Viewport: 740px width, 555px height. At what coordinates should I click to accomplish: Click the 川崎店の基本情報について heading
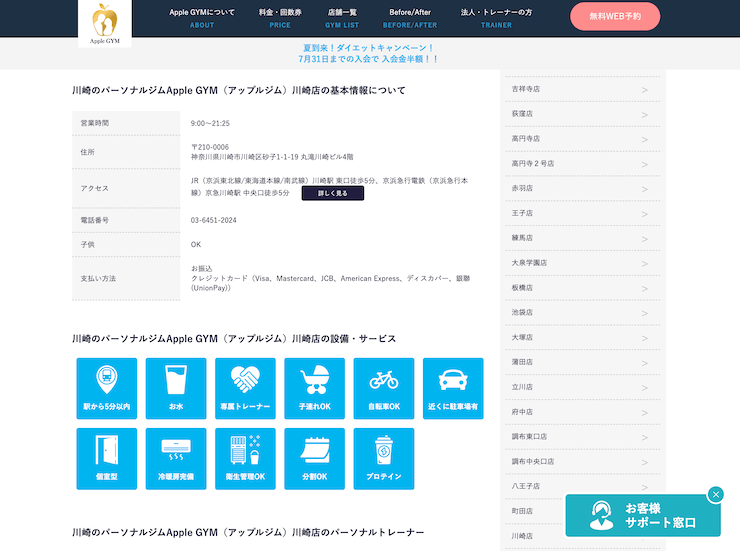(239, 90)
